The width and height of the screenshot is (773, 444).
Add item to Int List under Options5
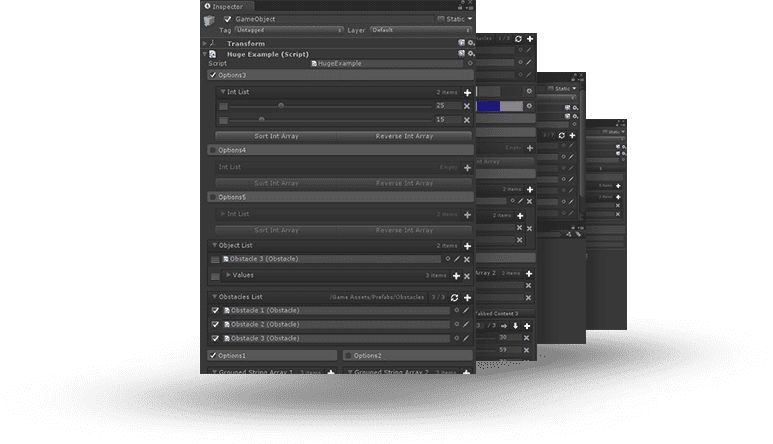coord(467,215)
